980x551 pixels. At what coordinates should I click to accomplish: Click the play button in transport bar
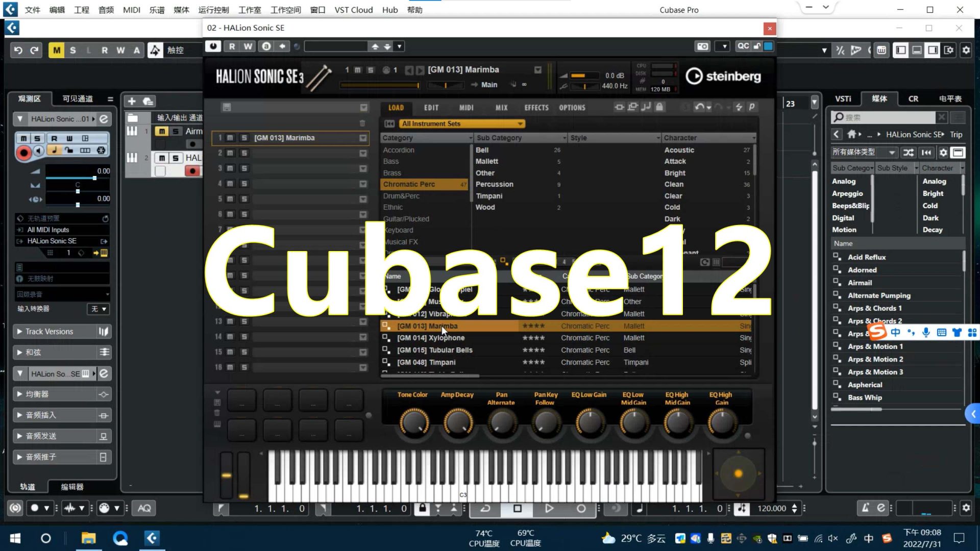pyautogui.click(x=549, y=509)
